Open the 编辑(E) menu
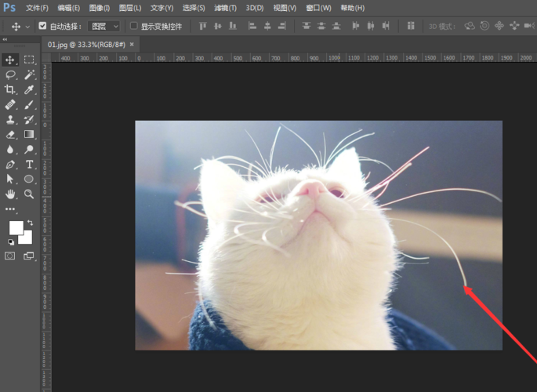The height and width of the screenshot is (392, 537). pyautogui.click(x=69, y=8)
